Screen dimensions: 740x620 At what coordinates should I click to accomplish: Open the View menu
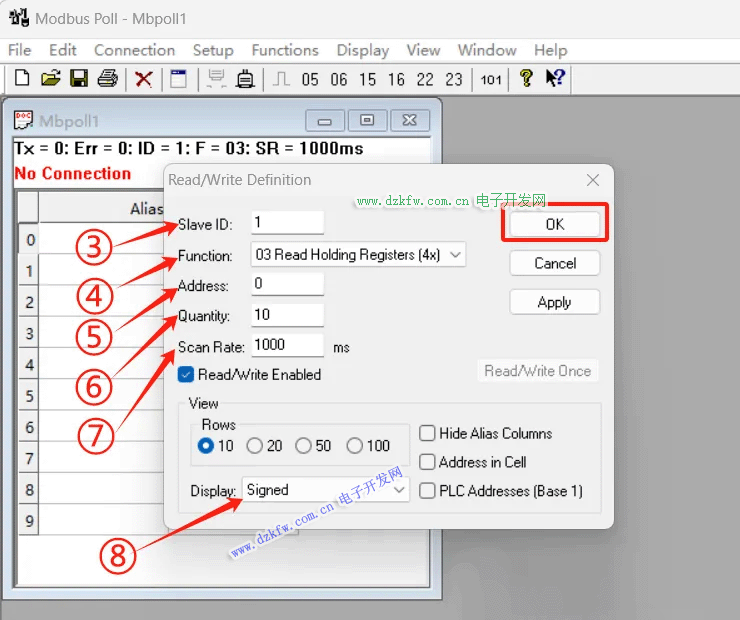[423, 50]
